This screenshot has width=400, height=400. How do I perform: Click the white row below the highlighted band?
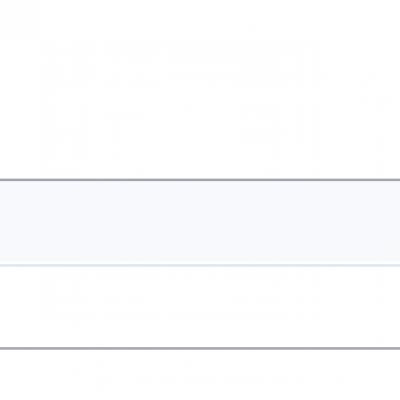200,307
